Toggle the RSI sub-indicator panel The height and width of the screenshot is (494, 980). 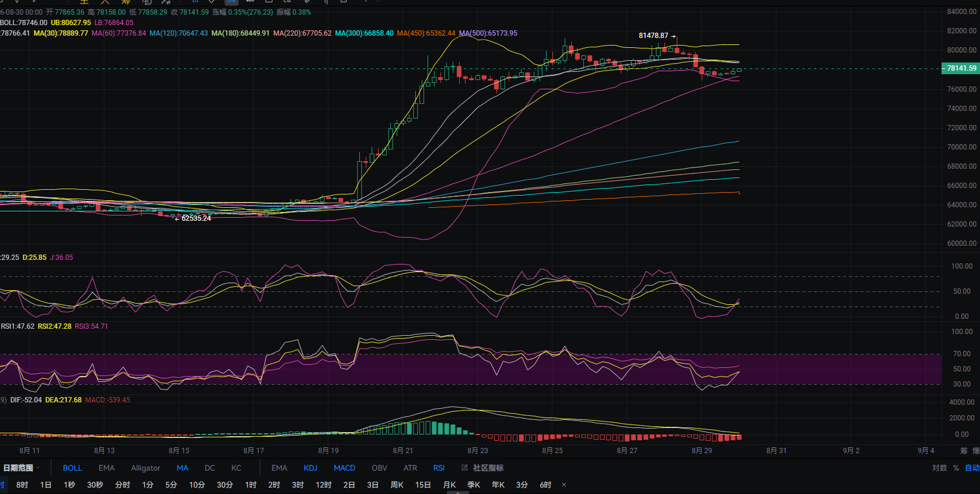coord(439,468)
